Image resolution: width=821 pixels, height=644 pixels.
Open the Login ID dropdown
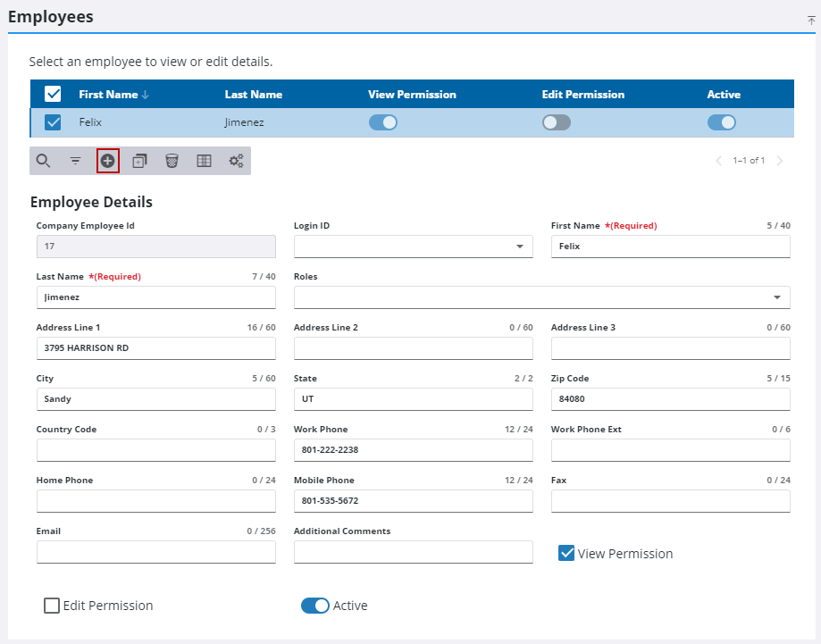[413, 247]
